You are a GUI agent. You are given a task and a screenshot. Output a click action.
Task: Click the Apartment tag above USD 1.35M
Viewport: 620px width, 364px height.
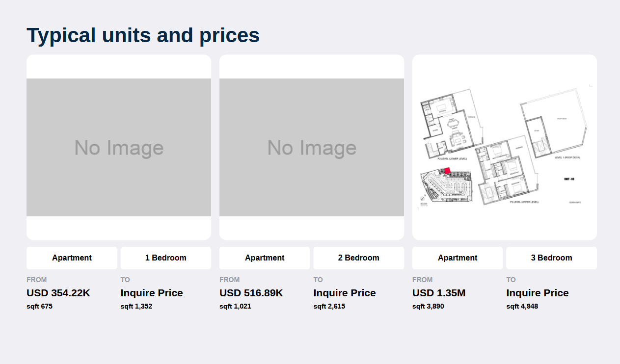click(458, 258)
